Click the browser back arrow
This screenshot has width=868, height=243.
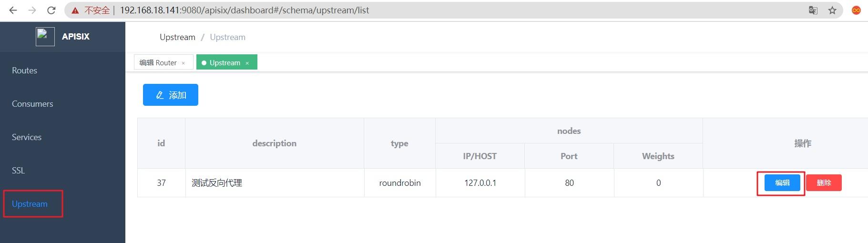pos(13,10)
